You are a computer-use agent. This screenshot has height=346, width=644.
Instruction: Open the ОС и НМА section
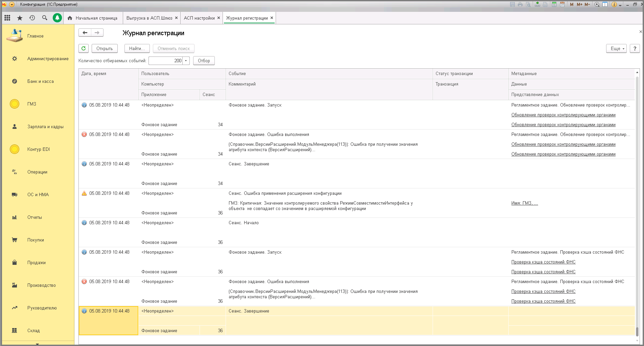click(x=38, y=195)
